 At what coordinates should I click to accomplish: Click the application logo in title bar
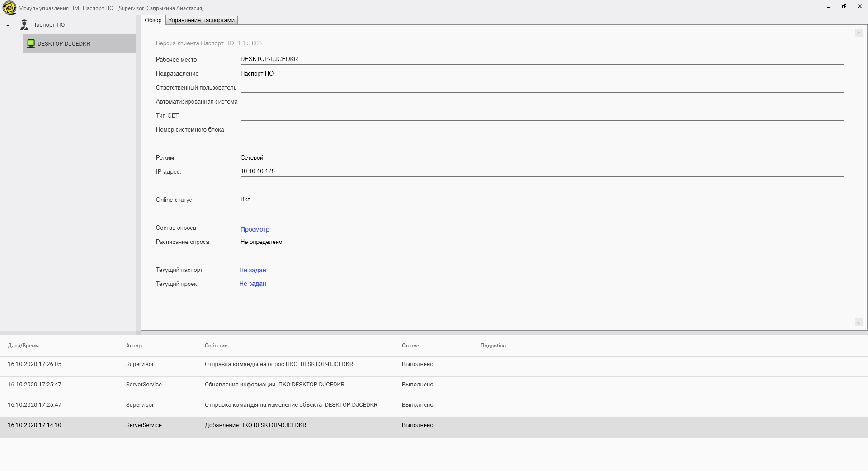[9, 8]
